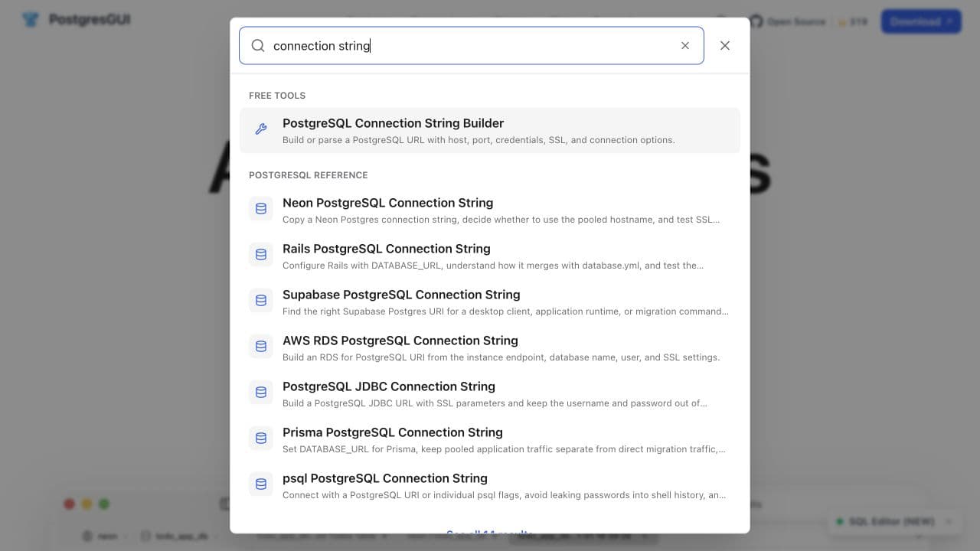This screenshot has height=551, width=980.
Task: Click the PostgresGUI brand name in header
Action: [90, 20]
